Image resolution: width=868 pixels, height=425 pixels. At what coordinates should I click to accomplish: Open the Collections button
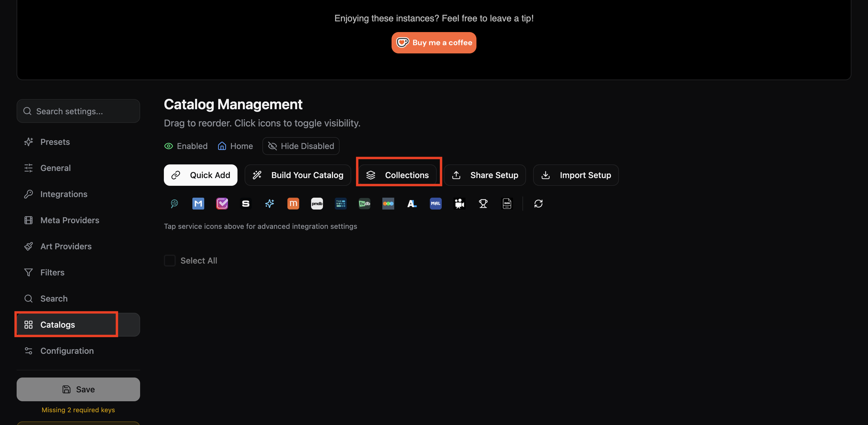[397, 175]
